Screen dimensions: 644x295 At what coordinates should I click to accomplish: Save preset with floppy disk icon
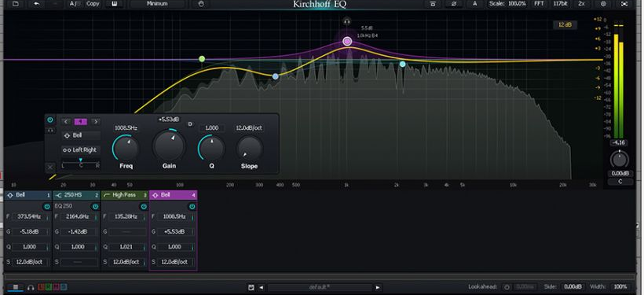(x=251, y=287)
